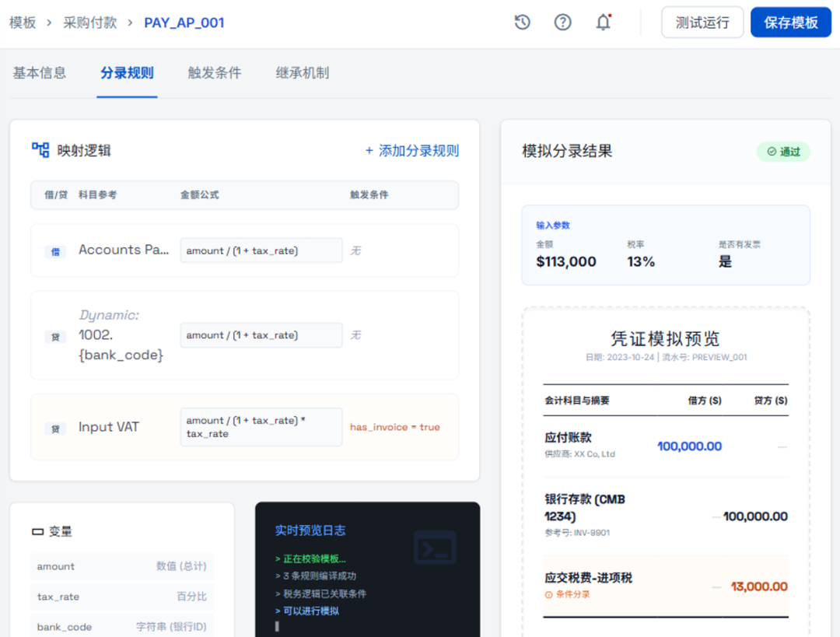The width and height of the screenshot is (840, 637).
Task: Open the notifications bell icon
Action: 604,22
